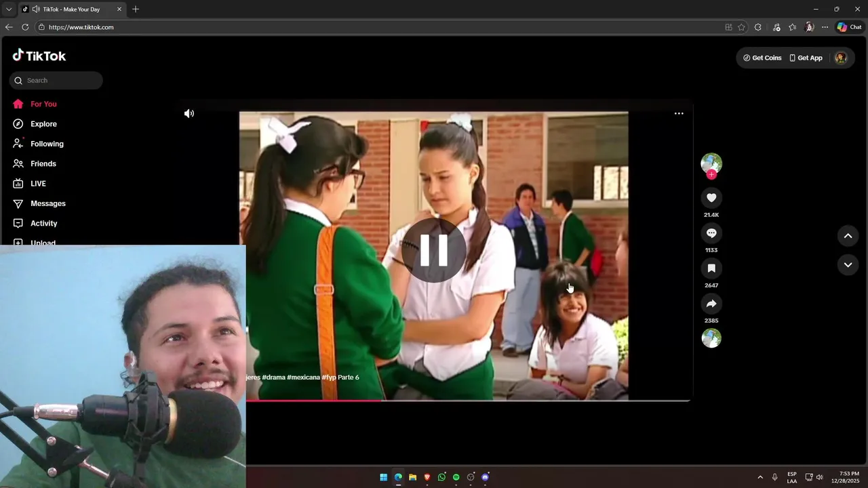Go to the Following feed
Viewport: 868px width, 488px height.
(38, 144)
